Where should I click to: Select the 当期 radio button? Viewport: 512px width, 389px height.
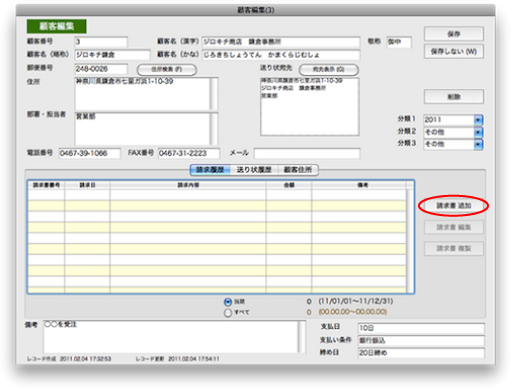pos(228,302)
